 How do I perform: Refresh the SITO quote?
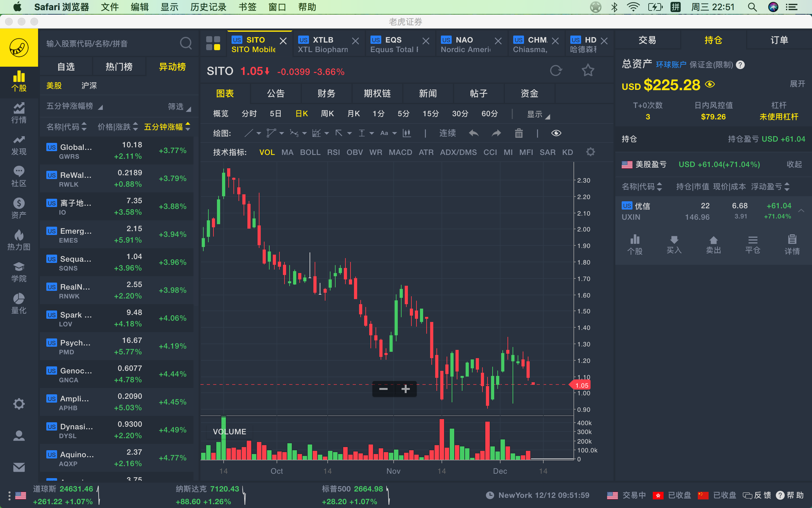[x=556, y=70]
